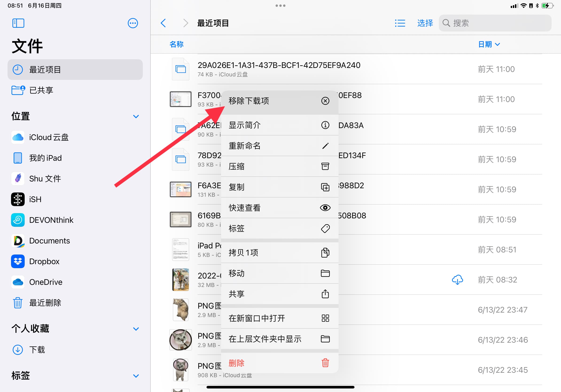Toggle the sidebar panel icon

tap(18, 23)
